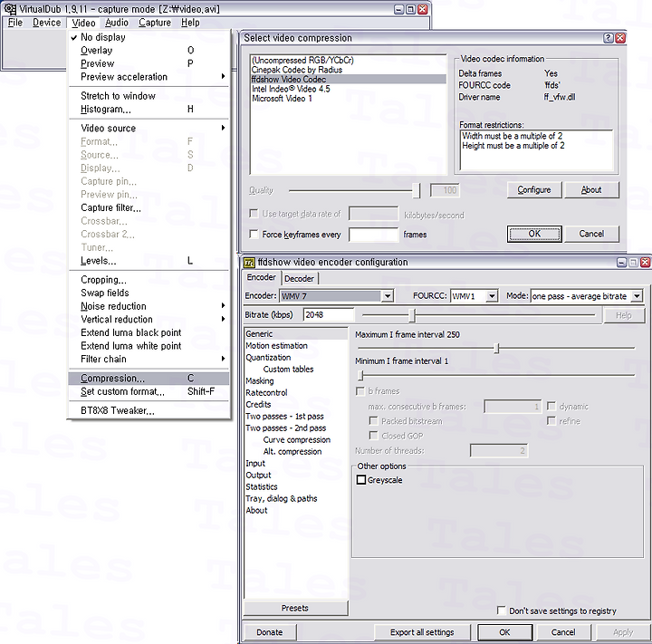Toggle the dynamic checkbox
The height and width of the screenshot is (644, 652).
tap(551, 406)
